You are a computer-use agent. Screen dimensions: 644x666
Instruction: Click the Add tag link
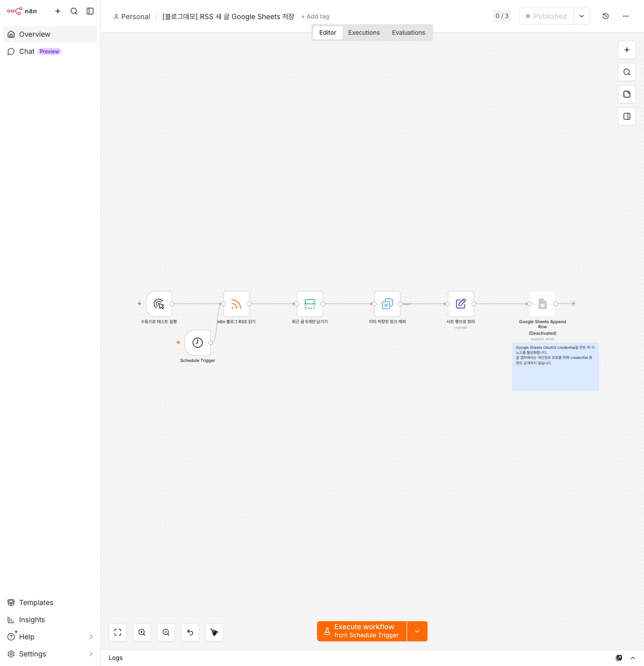pos(315,17)
